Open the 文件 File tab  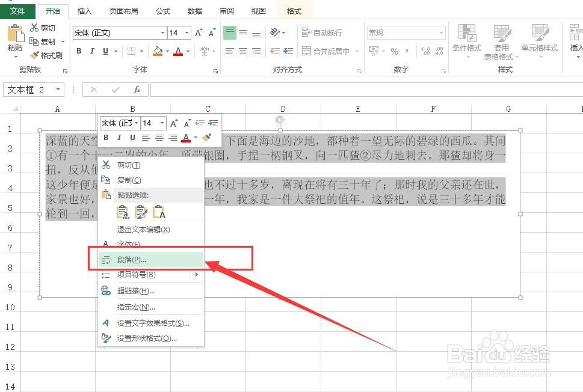[17, 11]
